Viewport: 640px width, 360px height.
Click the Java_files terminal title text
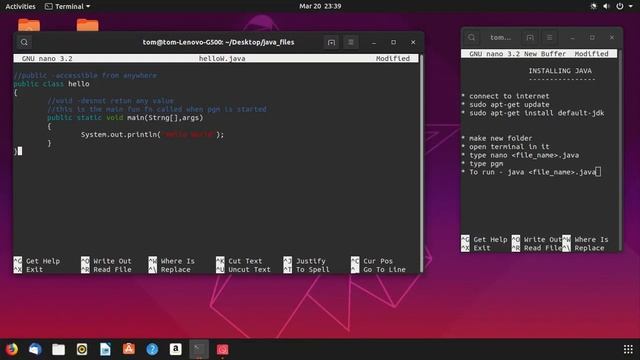(218, 42)
